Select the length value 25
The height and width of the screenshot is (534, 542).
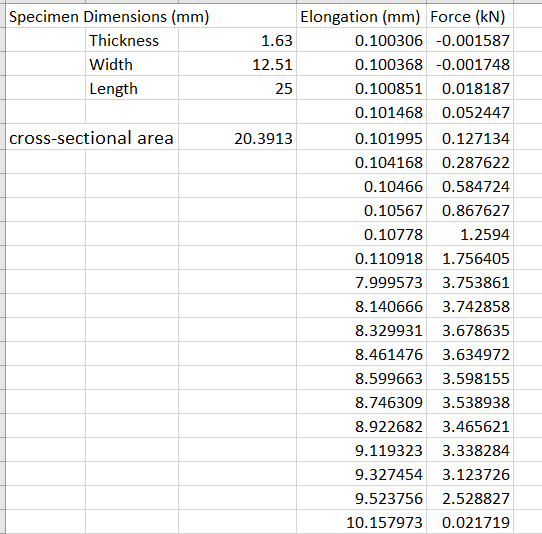click(237, 88)
